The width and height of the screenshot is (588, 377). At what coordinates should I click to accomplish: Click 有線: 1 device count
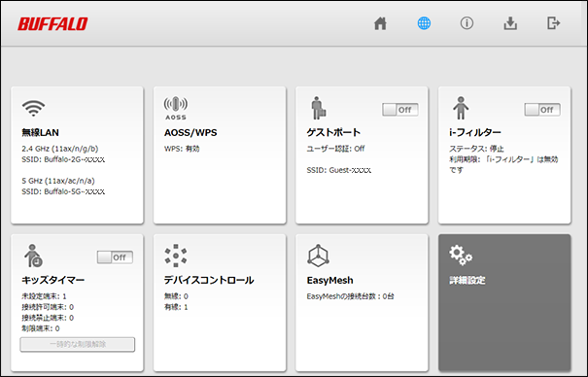point(176,307)
